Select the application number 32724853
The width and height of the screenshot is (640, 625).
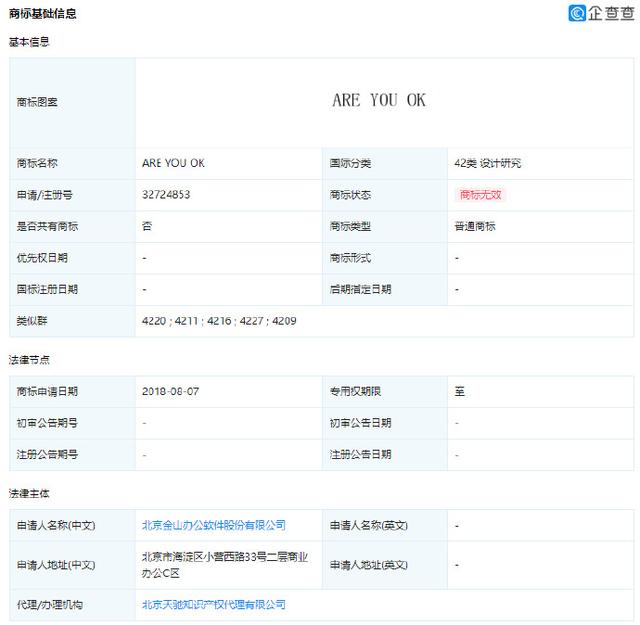166,194
